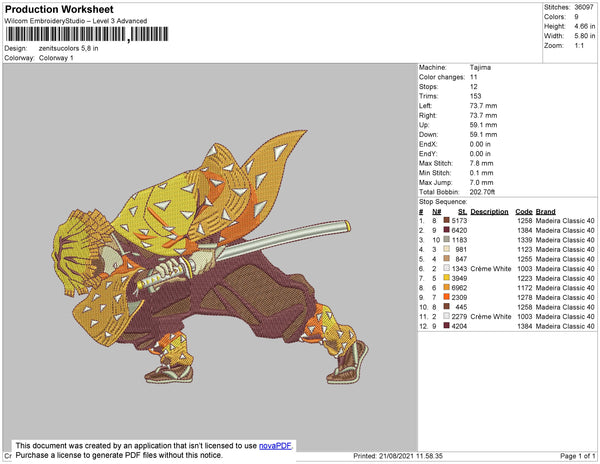Click color swatch for stop 5 (847)
600x464 pixels.
point(446,259)
